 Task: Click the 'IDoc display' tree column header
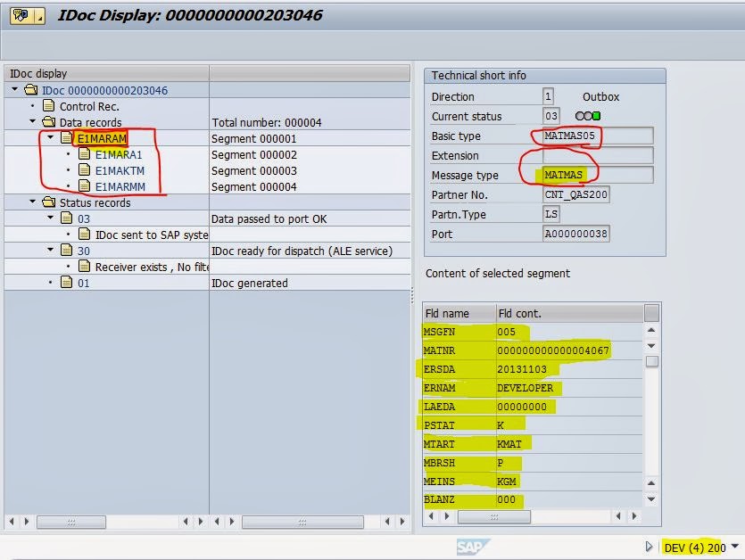[x=106, y=74]
